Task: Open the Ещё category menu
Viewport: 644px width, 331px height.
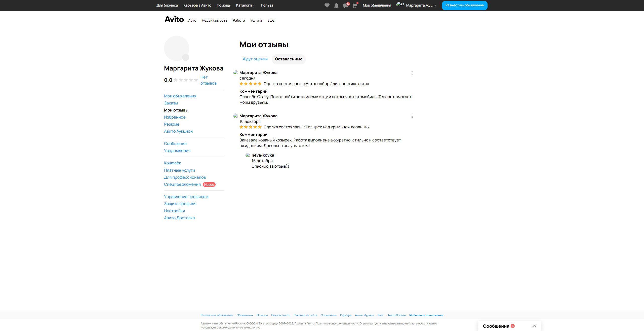Action: 271,20
